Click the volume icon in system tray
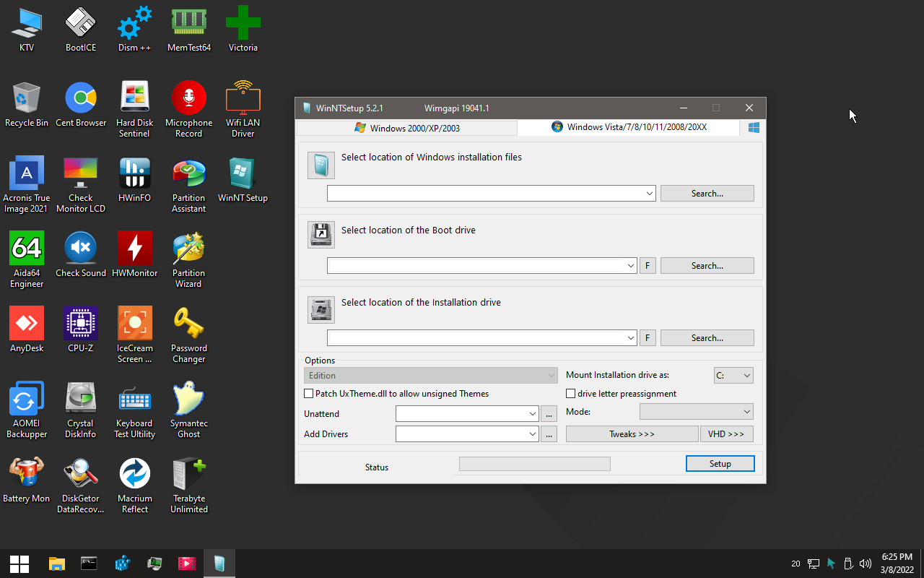 point(865,564)
